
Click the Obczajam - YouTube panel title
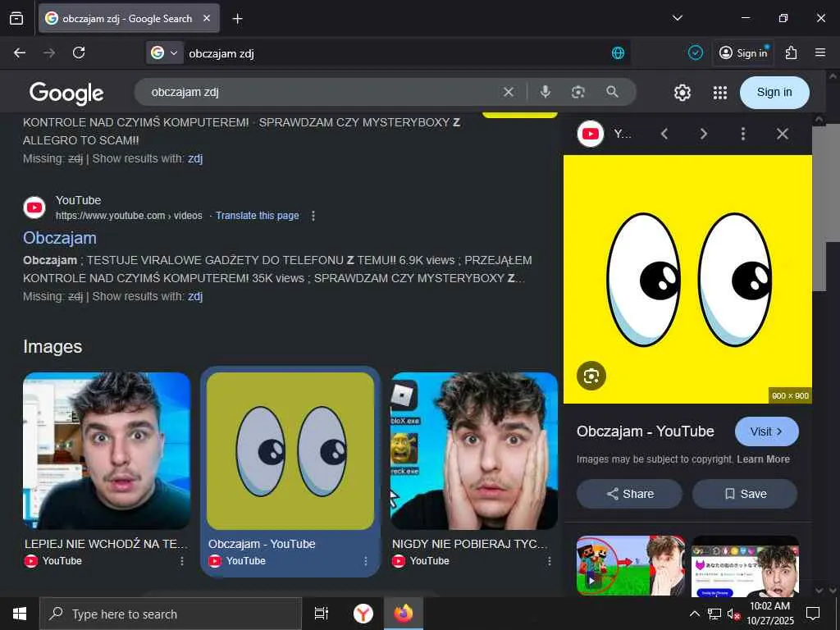point(645,431)
